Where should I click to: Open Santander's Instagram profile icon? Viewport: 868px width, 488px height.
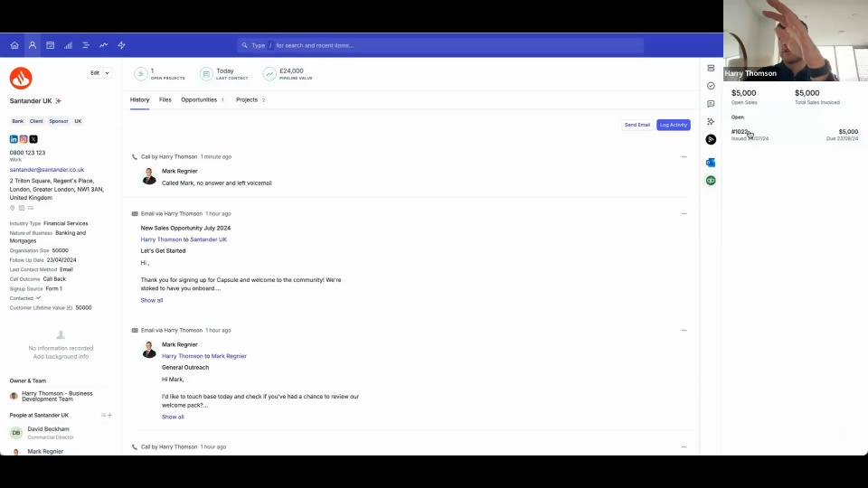click(24, 139)
